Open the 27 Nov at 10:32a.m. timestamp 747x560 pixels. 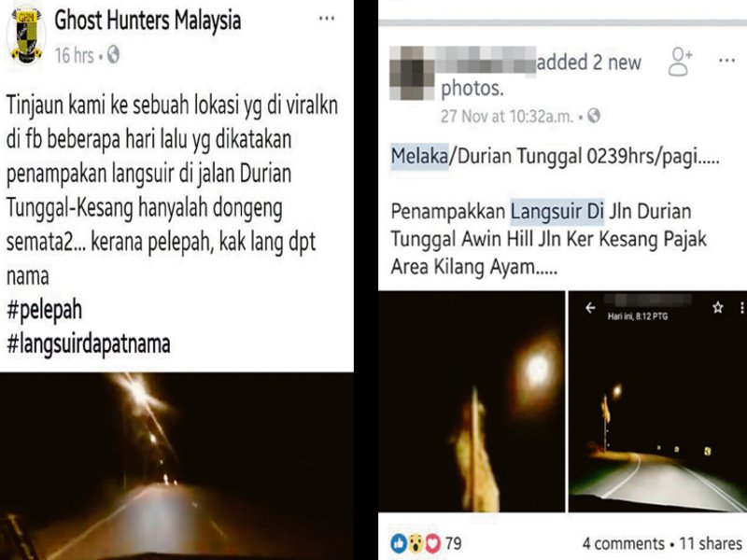pos(507,116)
